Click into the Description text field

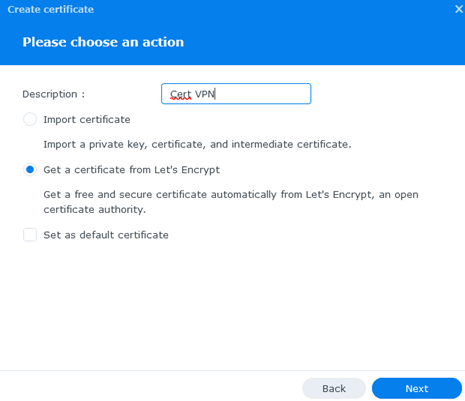point(236,94)
